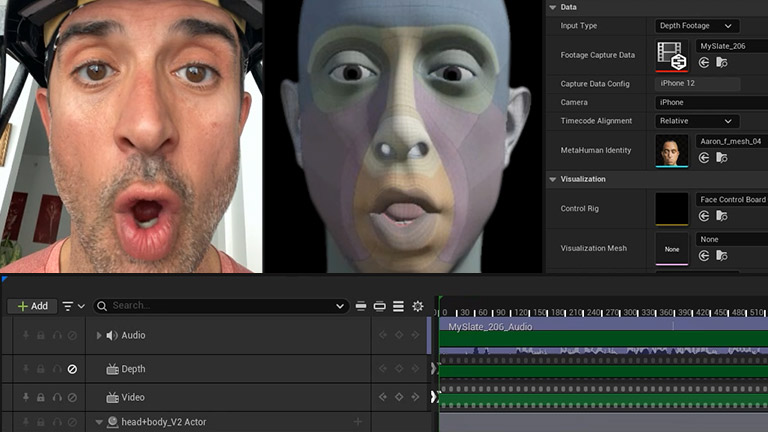This screenshot has height=432, width=768.
Task: Use selected asset for MetaHuman Identity
Action: tap(704, 157)
